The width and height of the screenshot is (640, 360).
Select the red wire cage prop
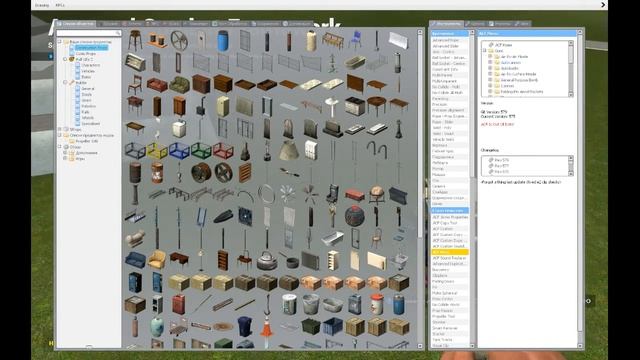pos(223,151)
